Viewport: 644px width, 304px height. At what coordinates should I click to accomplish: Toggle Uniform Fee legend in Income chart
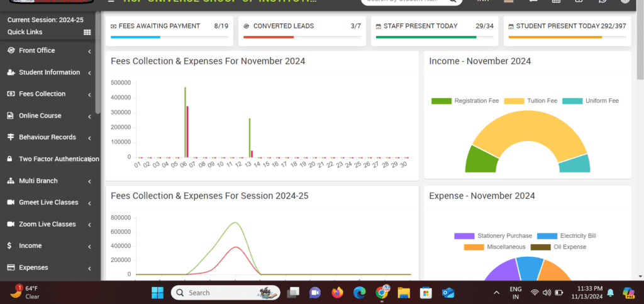pos(591,101)
